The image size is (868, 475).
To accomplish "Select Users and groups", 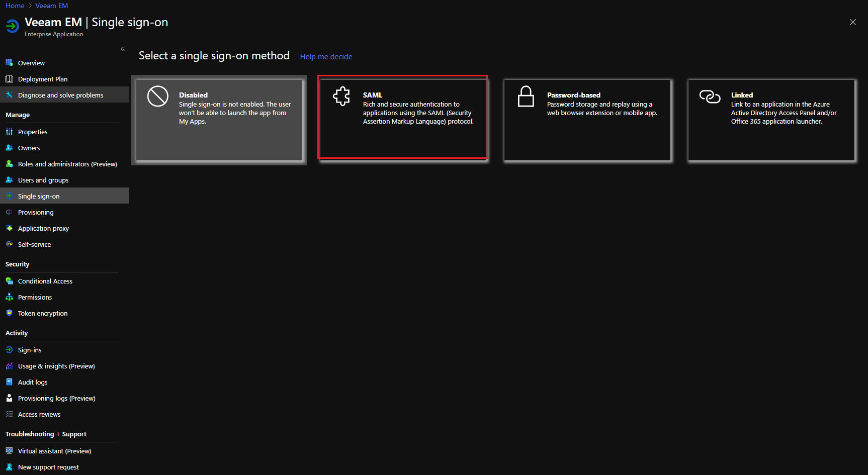I will click(64, 180).
